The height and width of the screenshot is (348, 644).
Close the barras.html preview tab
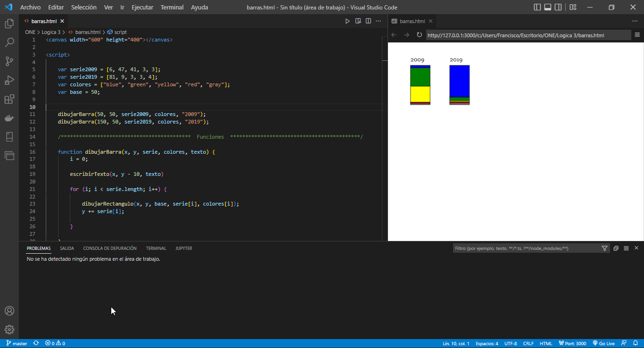(x=430, y=21)
